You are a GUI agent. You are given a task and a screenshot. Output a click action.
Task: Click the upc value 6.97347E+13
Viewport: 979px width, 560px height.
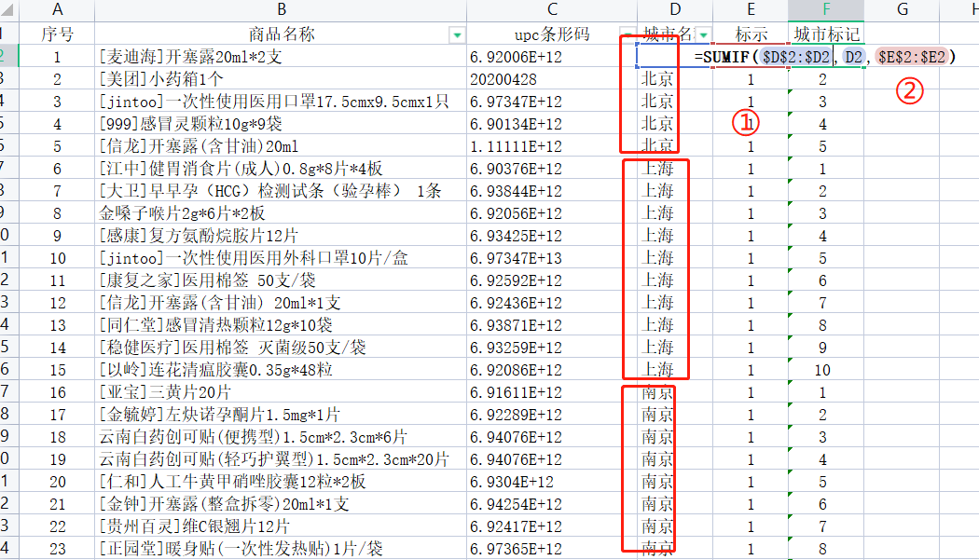[x=517, y=258]
